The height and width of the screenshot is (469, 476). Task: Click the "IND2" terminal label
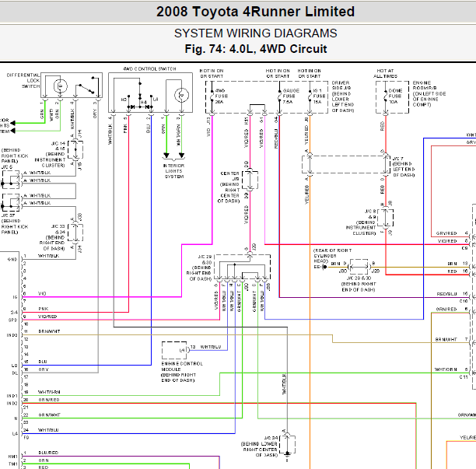12,404
